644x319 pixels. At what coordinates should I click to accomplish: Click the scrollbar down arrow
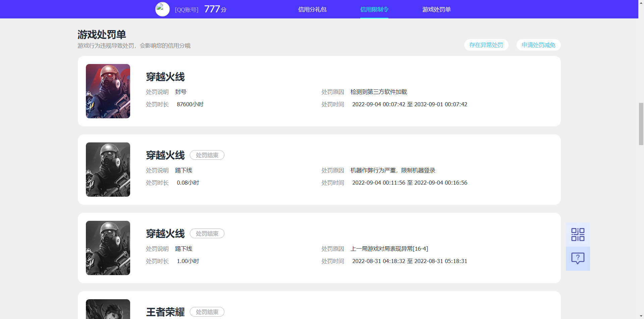(641, 316)
